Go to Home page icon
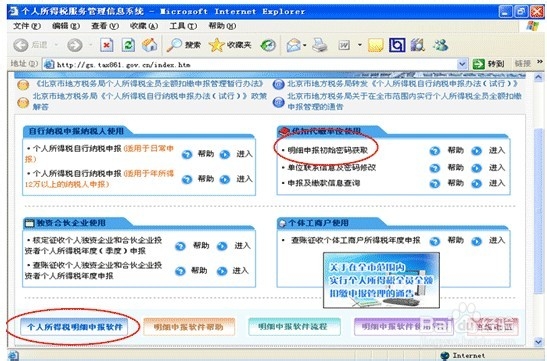The width and height of the screenshot is (547, 361). pos(149,45)
